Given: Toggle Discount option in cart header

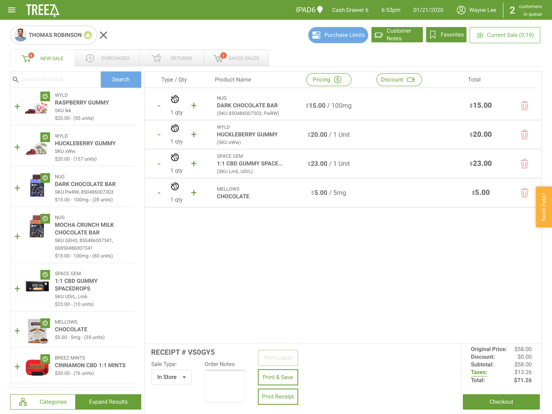Looking at the screenshot, I should (399, 80).
